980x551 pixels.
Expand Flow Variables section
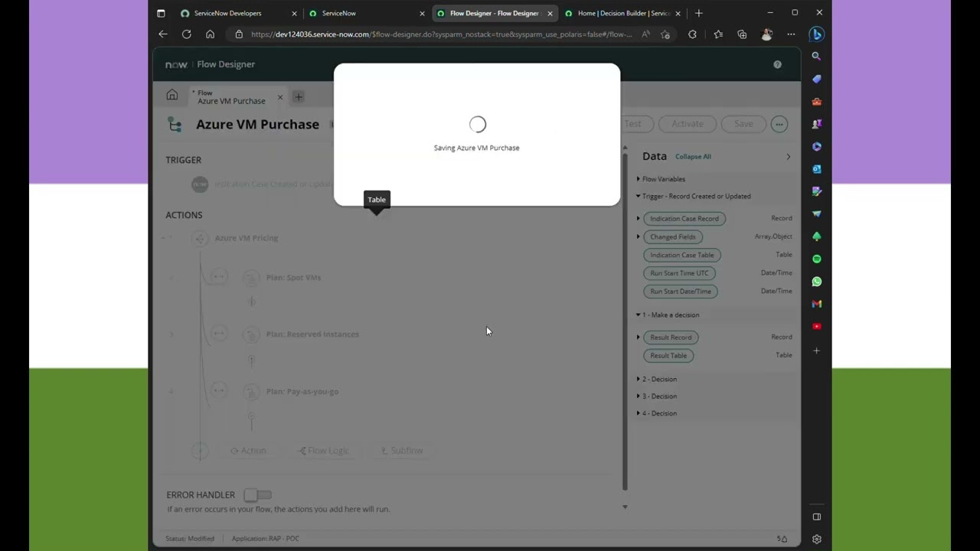pos(639,179)
